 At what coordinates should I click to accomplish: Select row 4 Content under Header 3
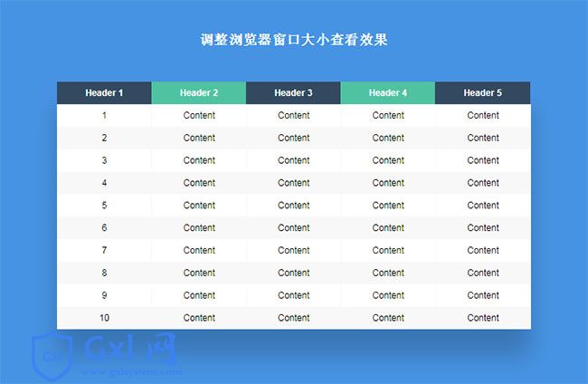(x=293, y=183)
